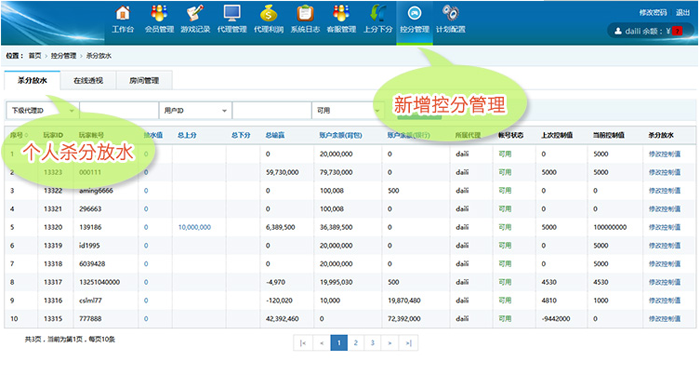Click last control value -9442000
The width and height of the screenshot is (700, 375).
(x=555, y=319)
